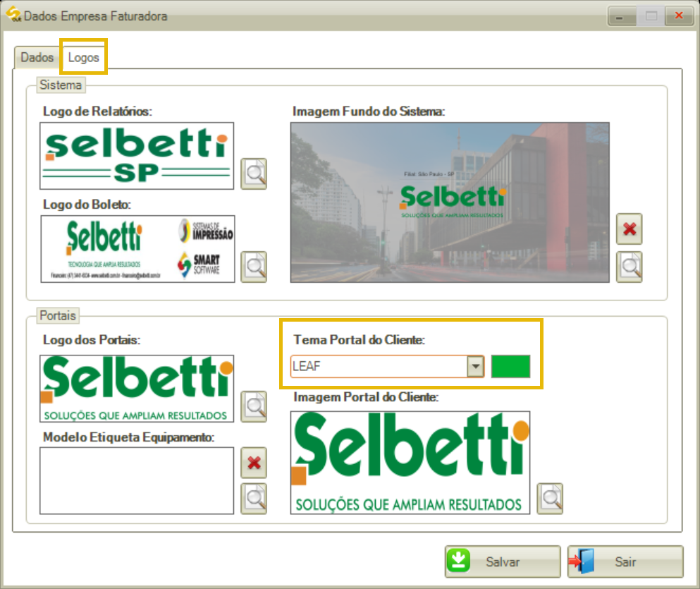Open the Tema Portal do Cliente dropdown arrow
The image size is (700, 589).
pos(475,367)
